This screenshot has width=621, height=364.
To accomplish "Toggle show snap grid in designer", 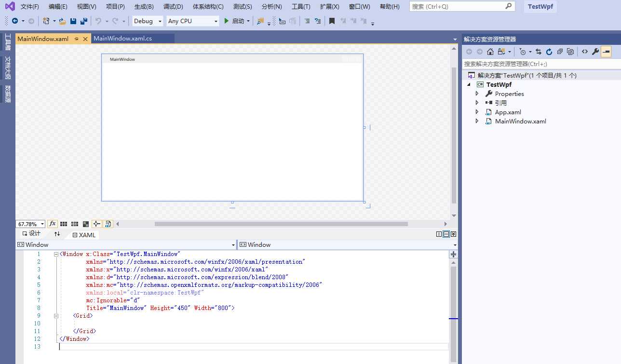I will coord(64,224).
